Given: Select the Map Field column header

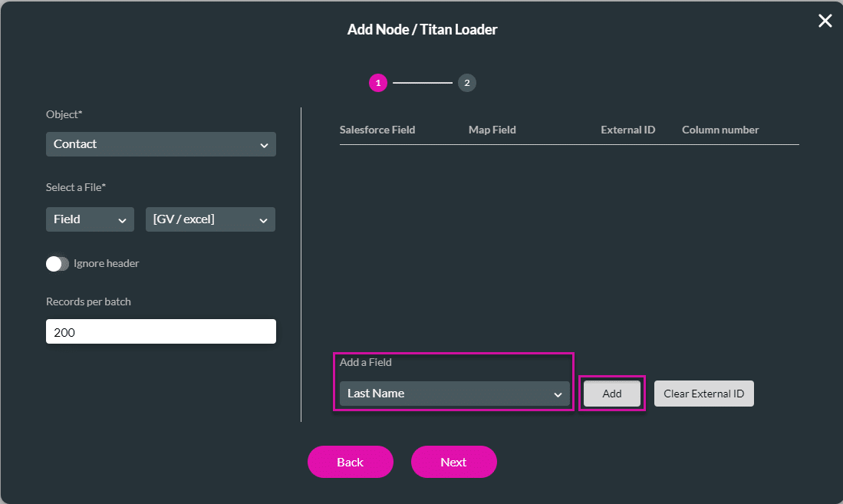Looking at the screenshot, I should point(492,130).
